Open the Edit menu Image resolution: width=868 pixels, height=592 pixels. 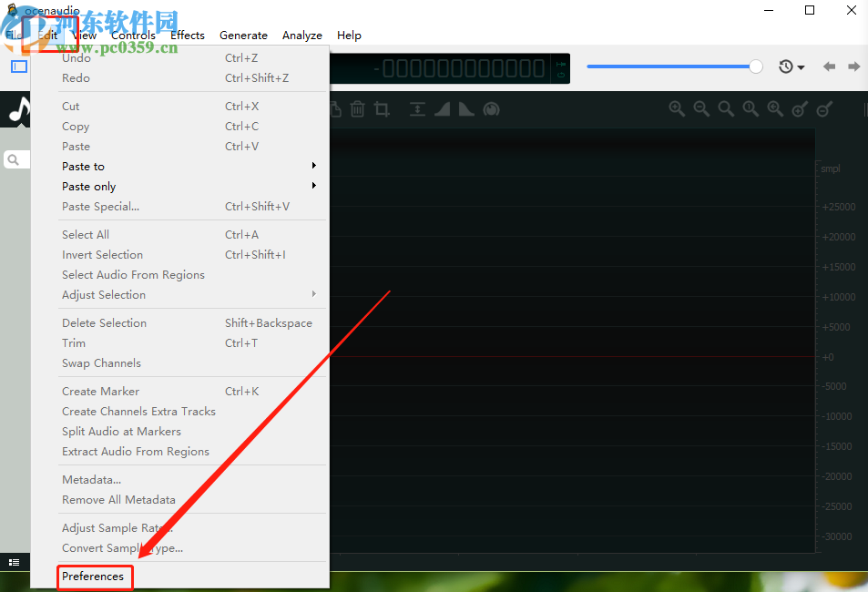point(47,35)
